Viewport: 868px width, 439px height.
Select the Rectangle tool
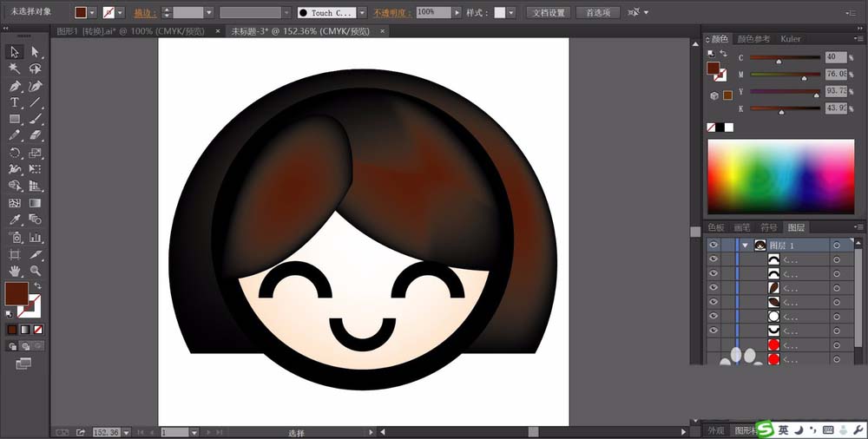[15, 119]
